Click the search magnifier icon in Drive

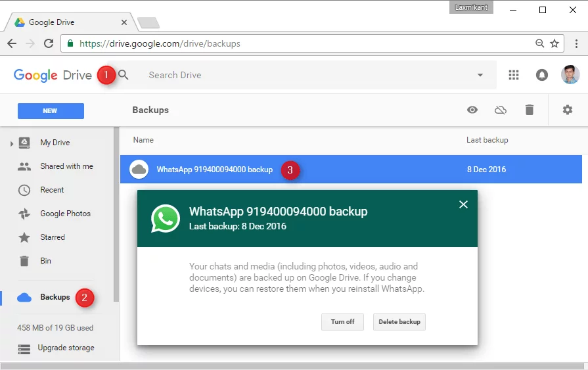pyautogui.click(x=124, y=75)
